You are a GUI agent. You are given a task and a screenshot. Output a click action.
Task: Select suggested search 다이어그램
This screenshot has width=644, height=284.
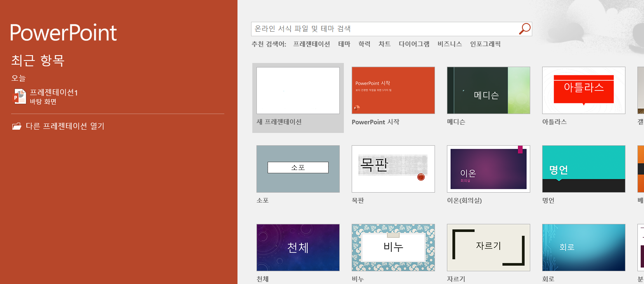(x=414, y=44)
